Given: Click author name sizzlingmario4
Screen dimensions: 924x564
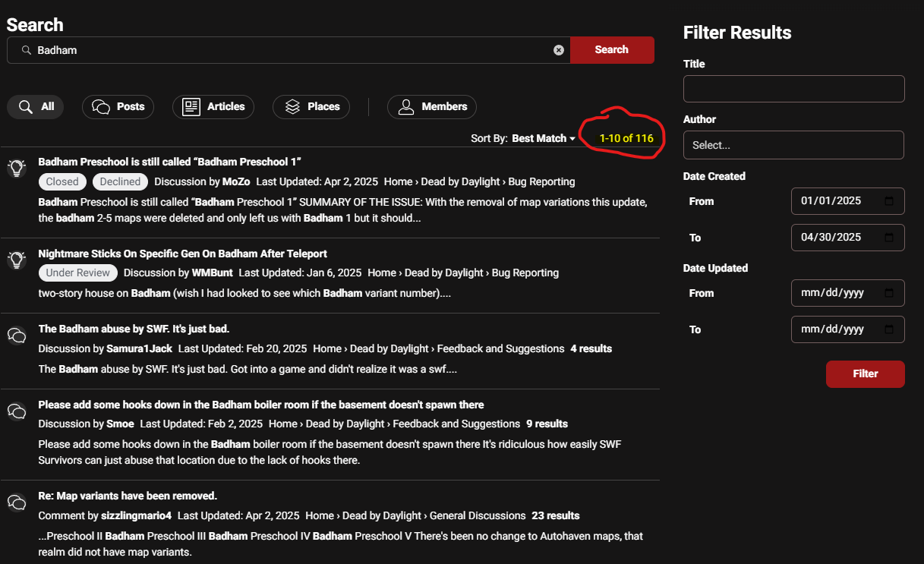Looking at the screenshot, I should pos(137,516).
